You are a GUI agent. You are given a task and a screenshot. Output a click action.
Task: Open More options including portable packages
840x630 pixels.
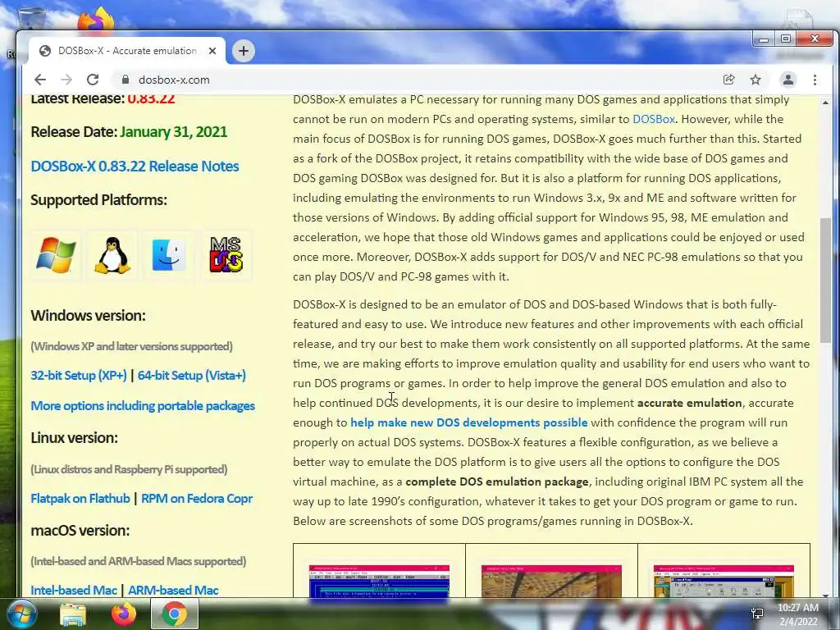click(143, 406)
